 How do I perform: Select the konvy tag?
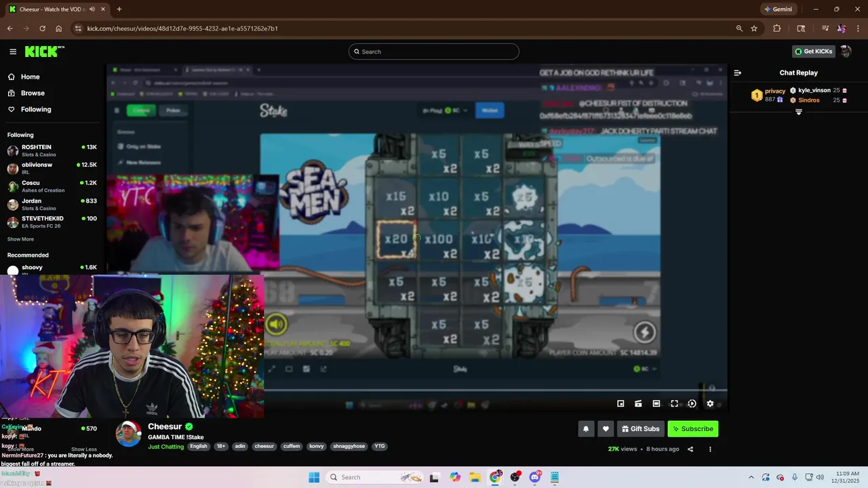[x=317, y=446]
